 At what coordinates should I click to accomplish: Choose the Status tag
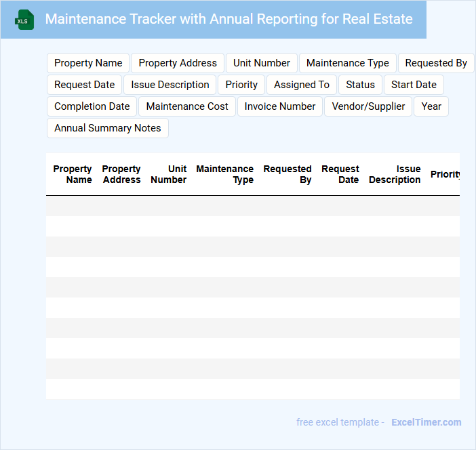pyautogui.click(x=360, y=85)
